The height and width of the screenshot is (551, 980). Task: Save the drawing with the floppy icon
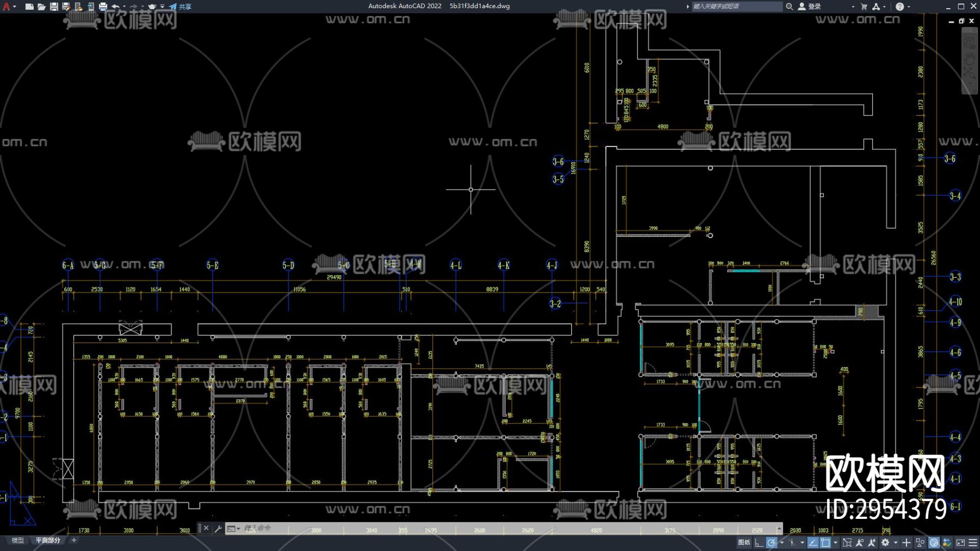[x=54, y=7]
